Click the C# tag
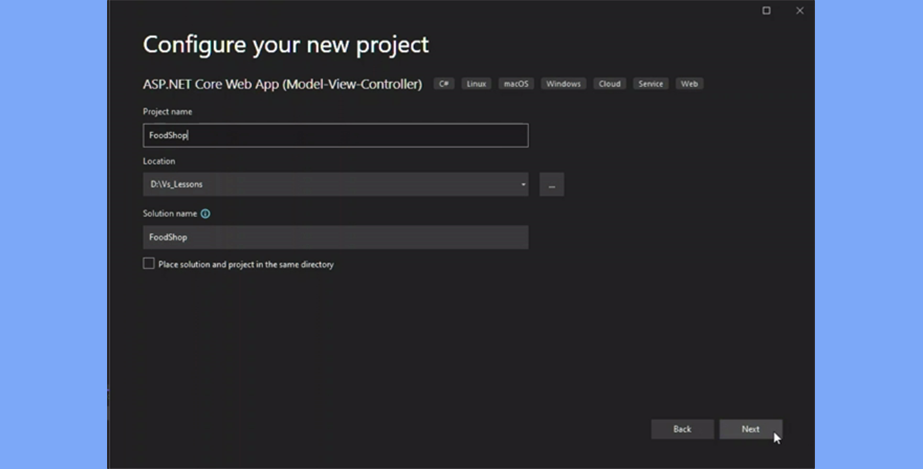 tap(444, 84)
